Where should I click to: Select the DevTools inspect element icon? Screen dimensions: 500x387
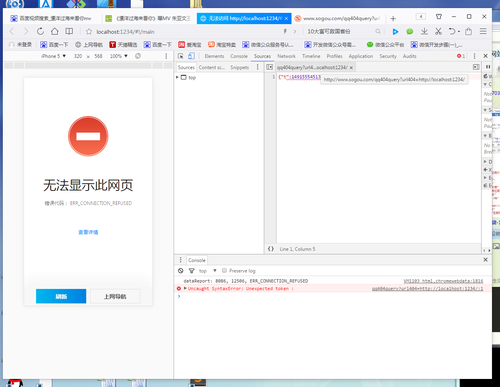point(180,56)
